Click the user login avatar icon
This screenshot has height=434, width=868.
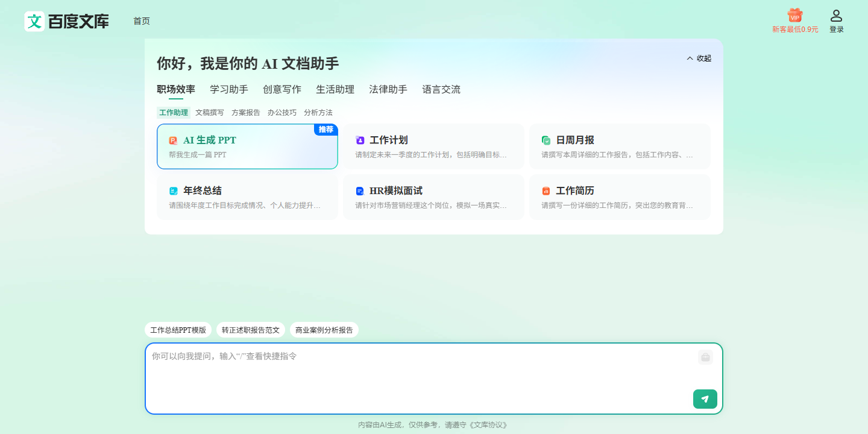click(836, 16)
